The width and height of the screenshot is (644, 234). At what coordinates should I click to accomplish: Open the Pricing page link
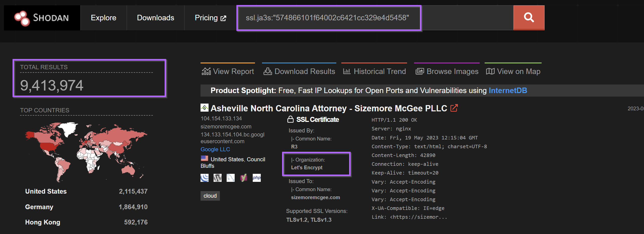click(210, 18)
